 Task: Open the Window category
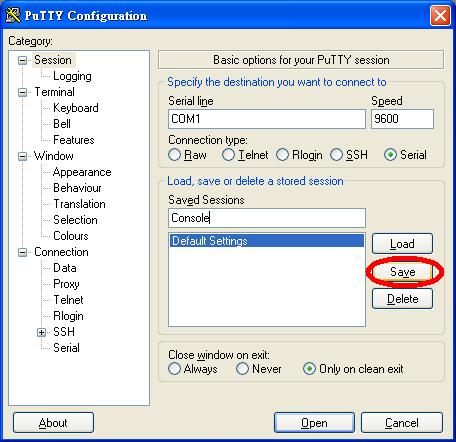tap(54, 156)
